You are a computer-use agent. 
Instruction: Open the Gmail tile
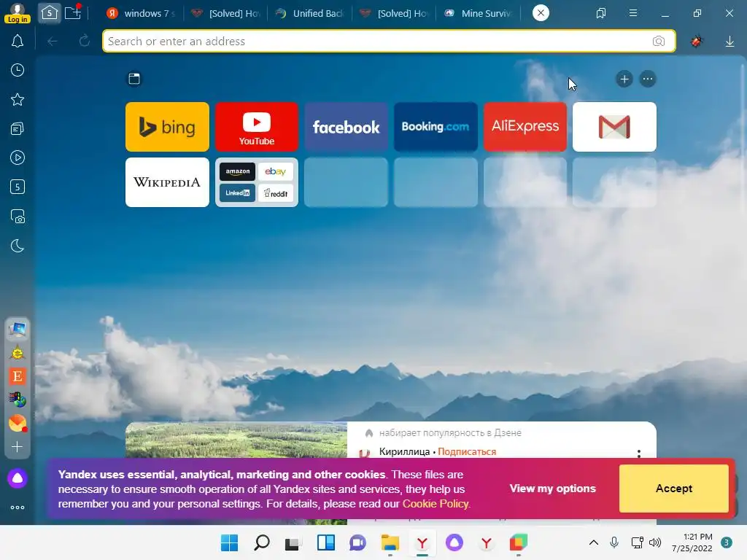614,127
